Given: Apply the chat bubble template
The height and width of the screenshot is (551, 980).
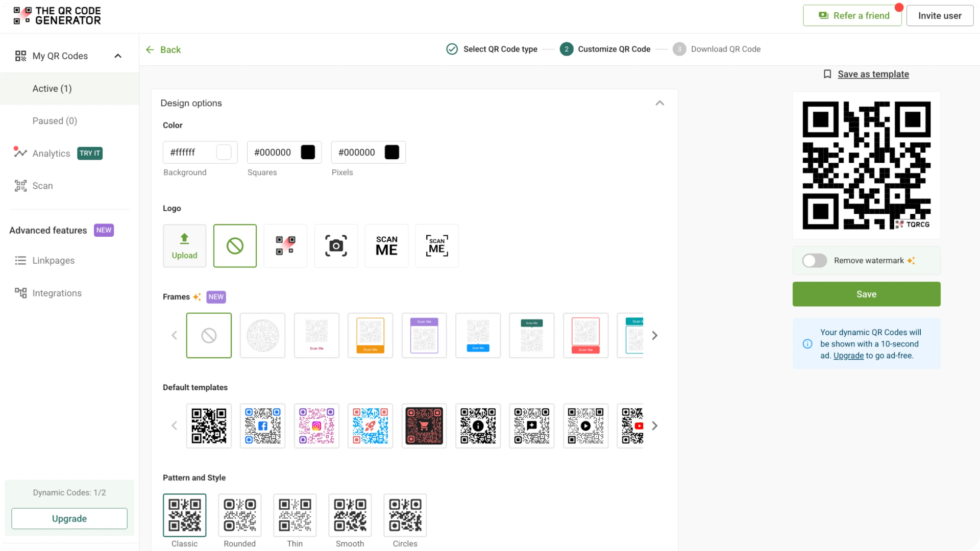Looking at the screenshot, I should [532, 425].
